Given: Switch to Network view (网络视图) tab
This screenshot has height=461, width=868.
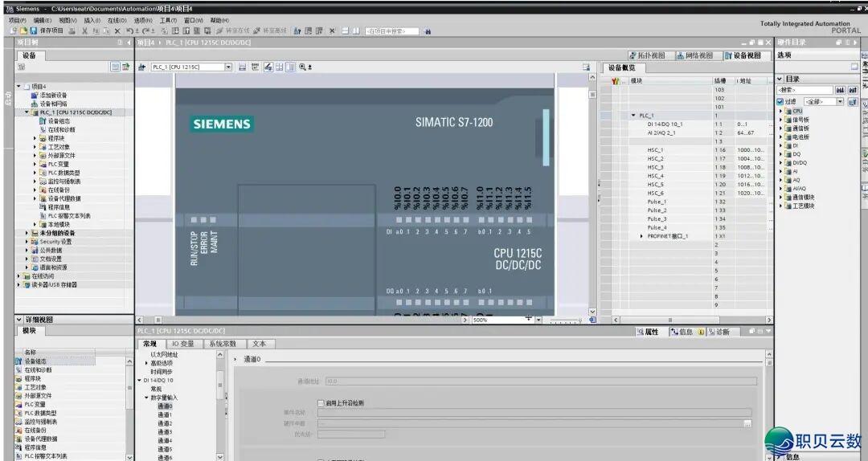Looking at the screenshot, I should [x=695, y=55].
